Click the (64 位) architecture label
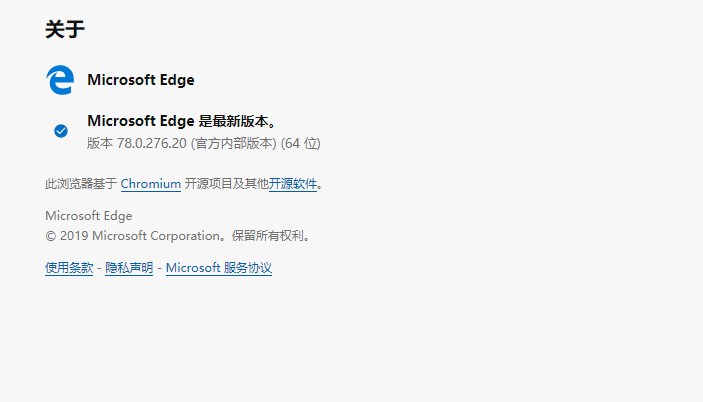Screen dimensions: 703x402 coord(301,143)
